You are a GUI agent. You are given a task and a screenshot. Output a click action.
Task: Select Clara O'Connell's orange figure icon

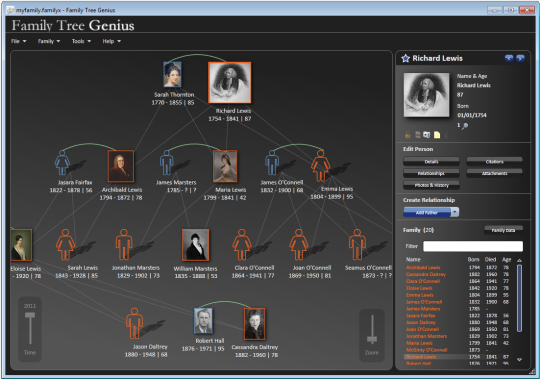(x=242, y=245)
